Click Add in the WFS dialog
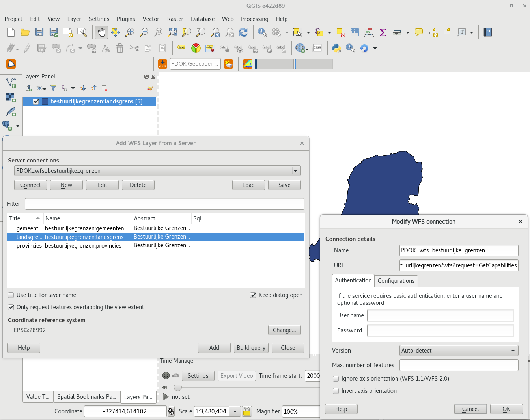530x420 pixels. tap(214, 348)
